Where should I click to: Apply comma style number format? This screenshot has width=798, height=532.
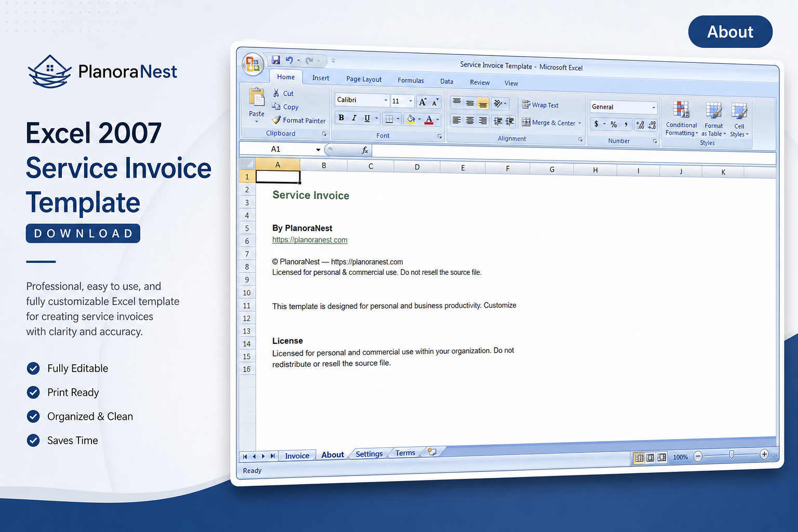[x=626, y=125]
